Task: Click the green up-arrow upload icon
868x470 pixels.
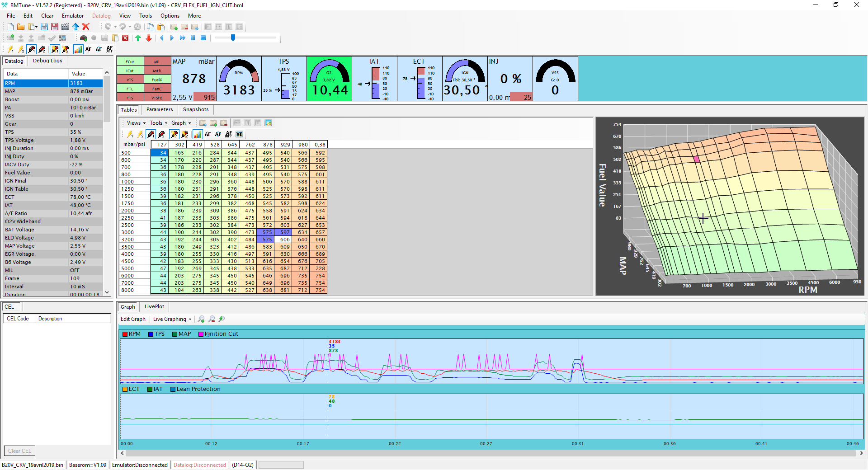Action: [138, 38]
